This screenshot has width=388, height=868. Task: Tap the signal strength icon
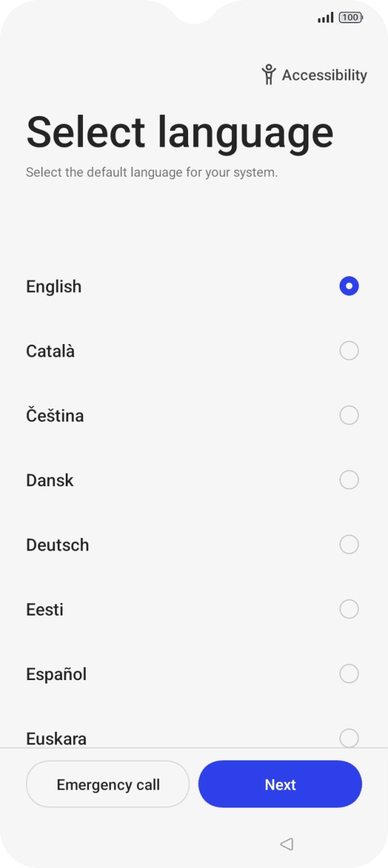coord(325,18)
